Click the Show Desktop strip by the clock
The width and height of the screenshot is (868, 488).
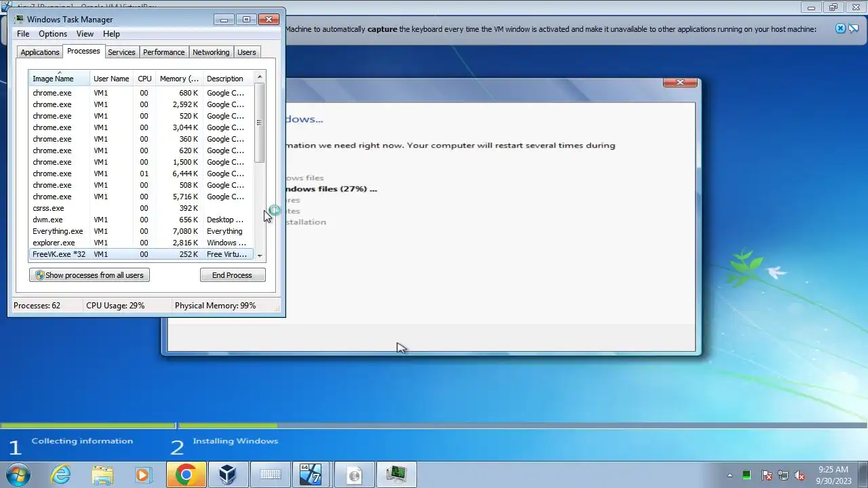click(x=863, y=474)
